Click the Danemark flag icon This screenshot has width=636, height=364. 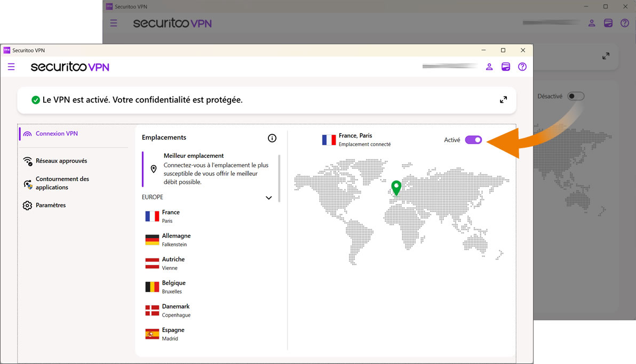point(152,311)
